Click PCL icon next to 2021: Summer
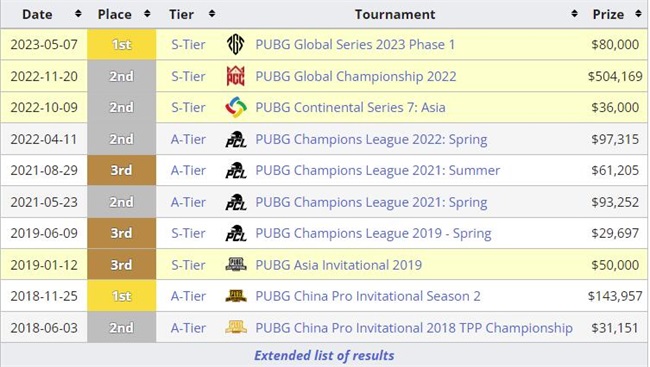650x367 pixels. click(x=236, y=170)
